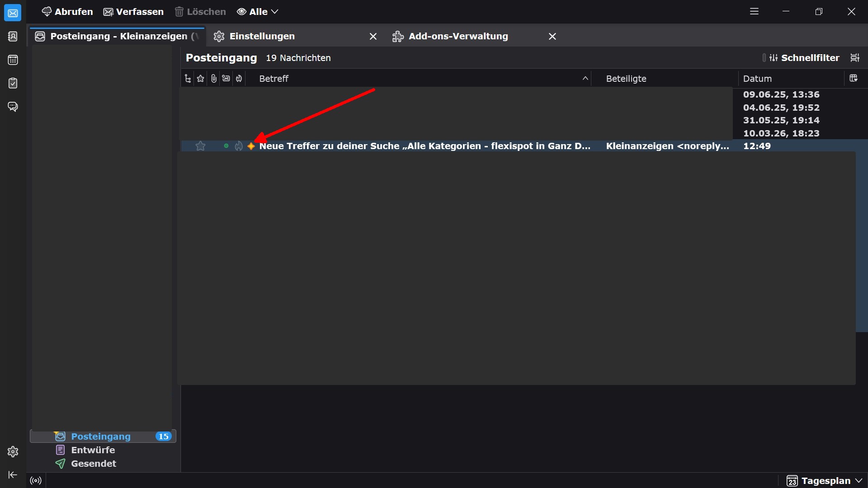Open settings gear in left sidebar
Viewport: 868px width, 488px height.
pos(13,451)
